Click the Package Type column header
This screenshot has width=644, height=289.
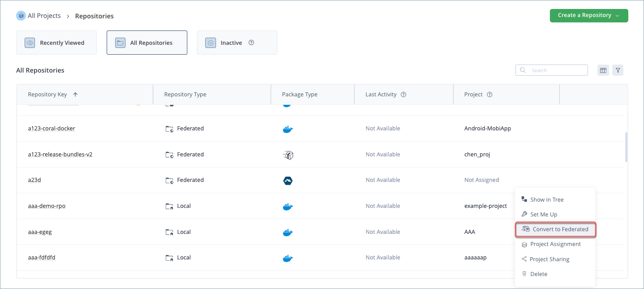[x=299, y=95]
